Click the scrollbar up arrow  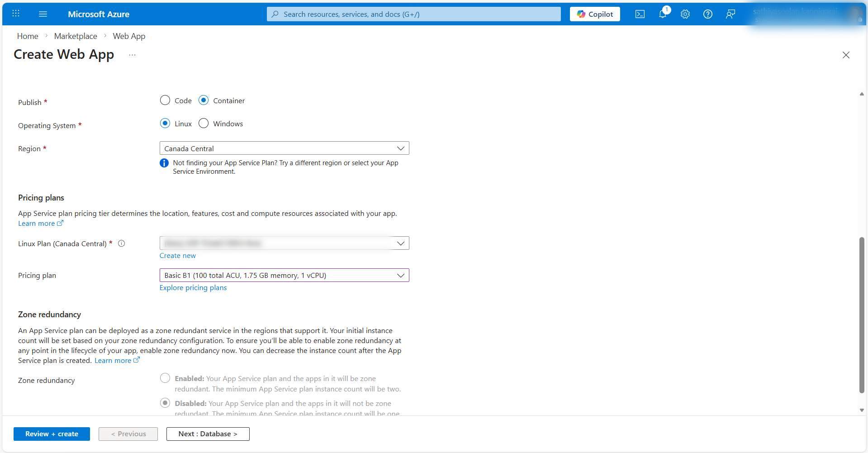click(x=862, y=94)
